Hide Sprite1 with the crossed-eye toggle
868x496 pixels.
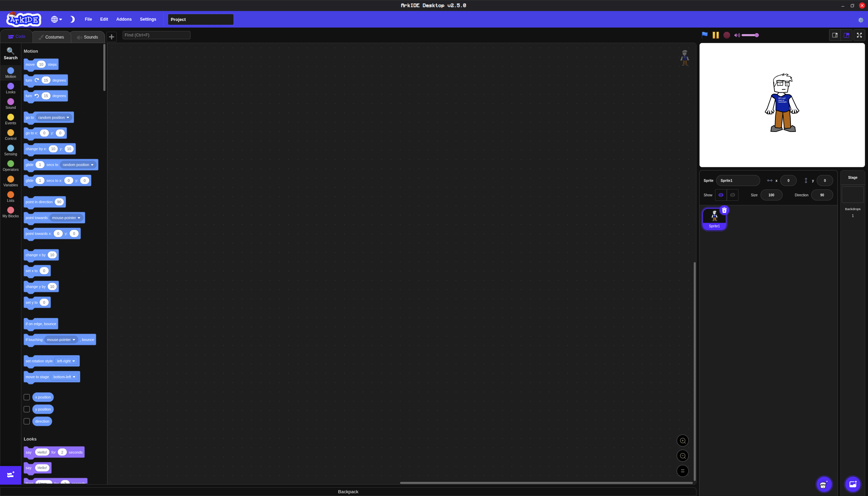(x=733, y=195)
